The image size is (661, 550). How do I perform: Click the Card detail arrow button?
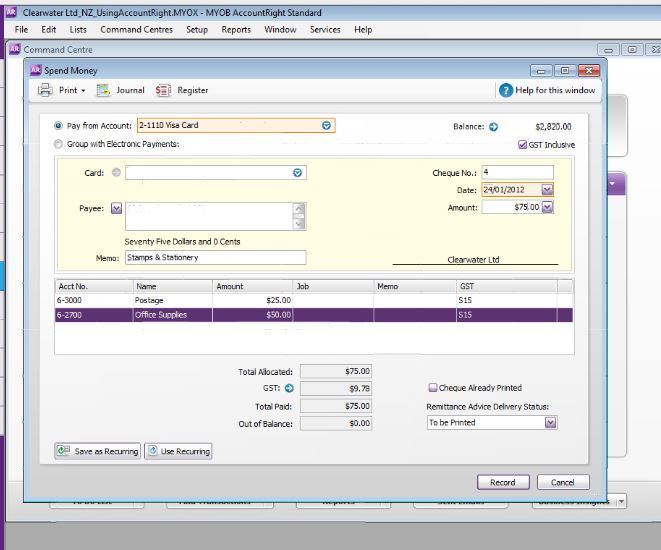[116, 172]
